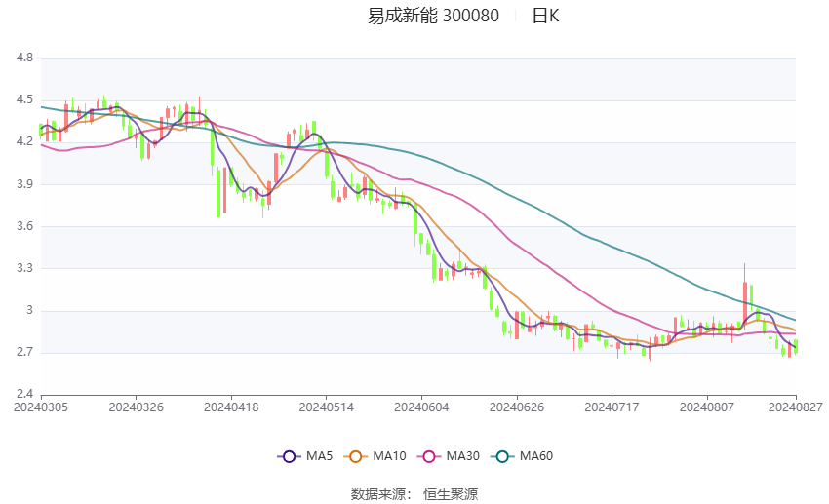The width and height of the screenshot is (829, 504).
Task: Click y-axis value 2.4
Action: 24,394
